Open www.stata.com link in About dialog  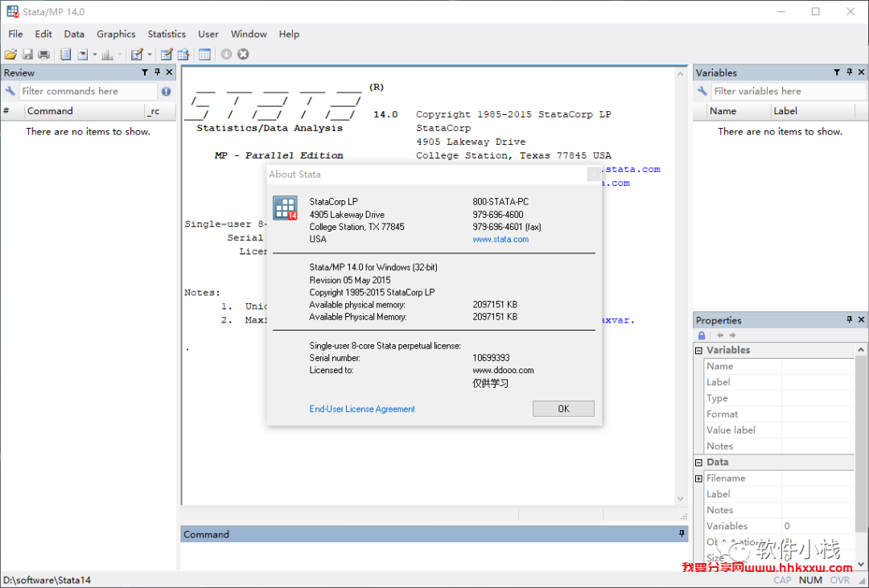pyautogui.click(x=500, y=240)
